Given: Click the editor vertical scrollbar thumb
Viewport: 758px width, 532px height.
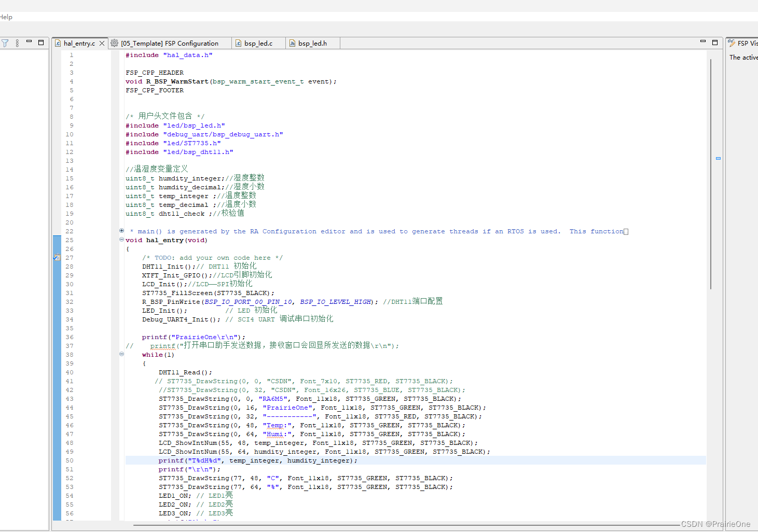Looking at the screenshot, I should tap(710, 174).
